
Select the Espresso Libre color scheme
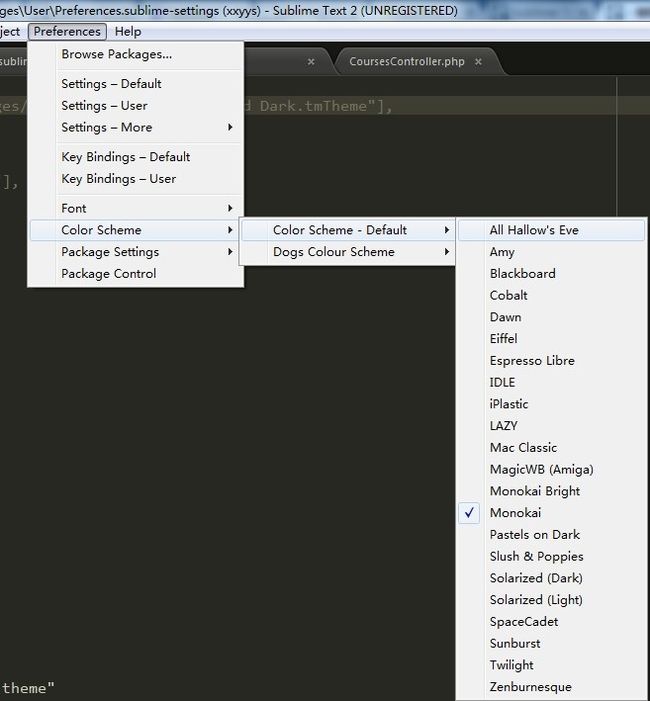[x=552, y=361]
